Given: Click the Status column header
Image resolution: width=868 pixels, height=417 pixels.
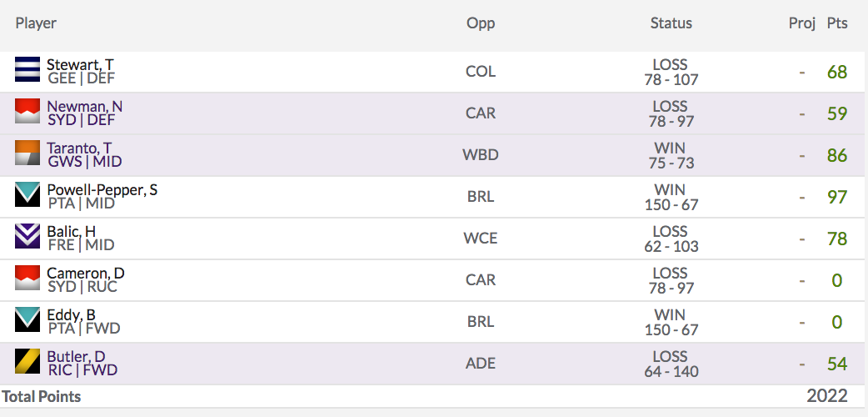Looking at the screenshot, I should [671, 23].
